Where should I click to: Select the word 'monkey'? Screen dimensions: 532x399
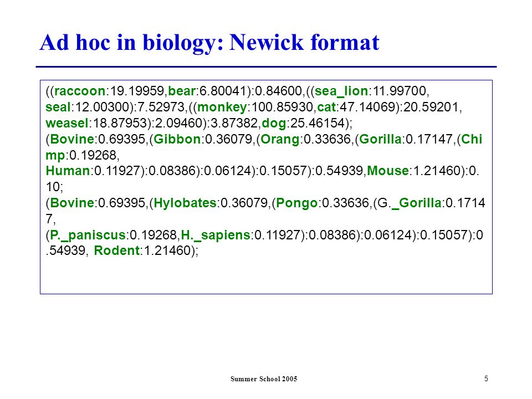pos(222,108)
